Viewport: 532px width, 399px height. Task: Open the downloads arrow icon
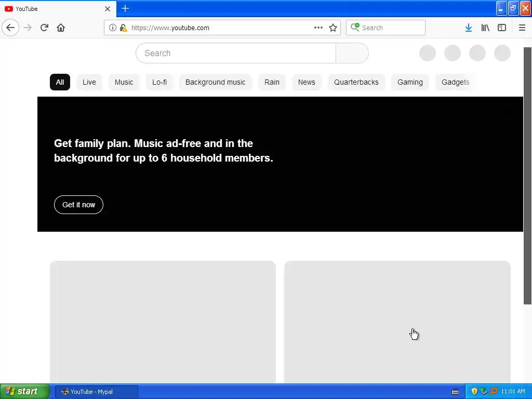(469, 28)
